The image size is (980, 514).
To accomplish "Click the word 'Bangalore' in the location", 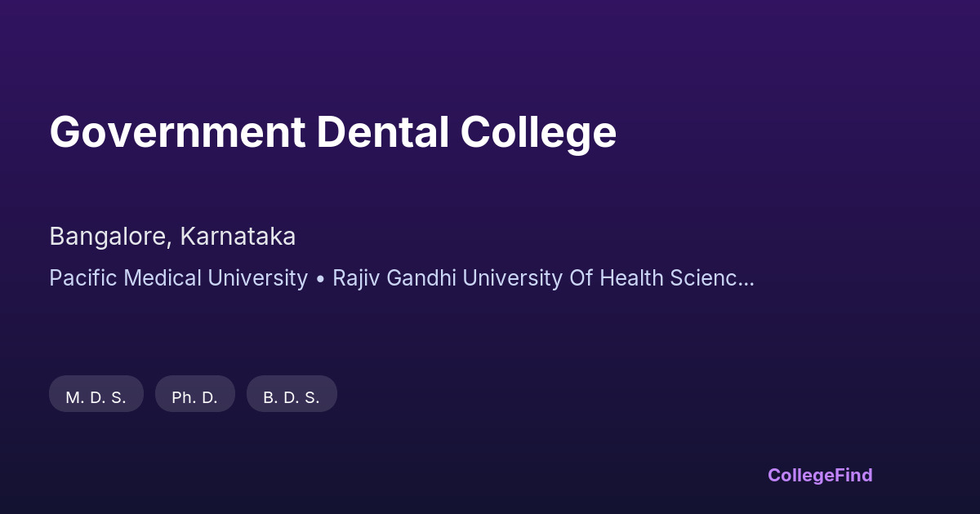I will (109, 237).
